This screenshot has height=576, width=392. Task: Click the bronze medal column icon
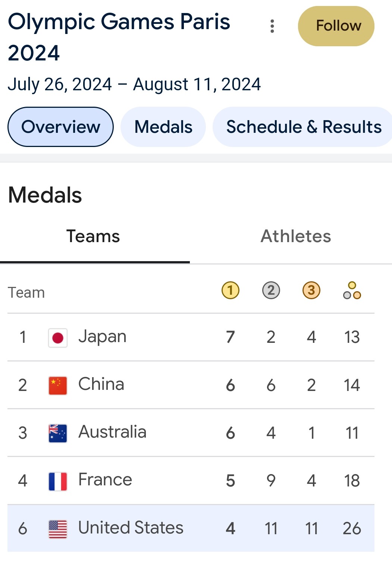[x=311, y=290]
